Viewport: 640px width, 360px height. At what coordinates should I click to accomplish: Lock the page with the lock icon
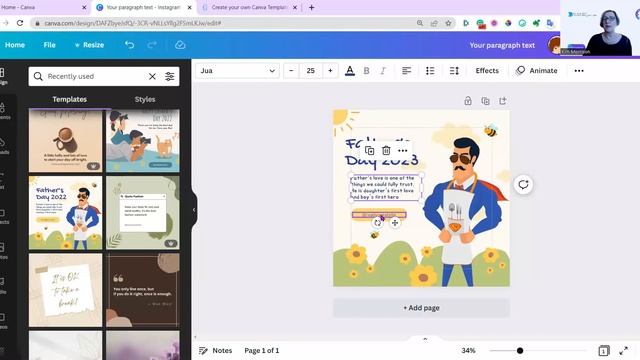(x=468, y=101)
